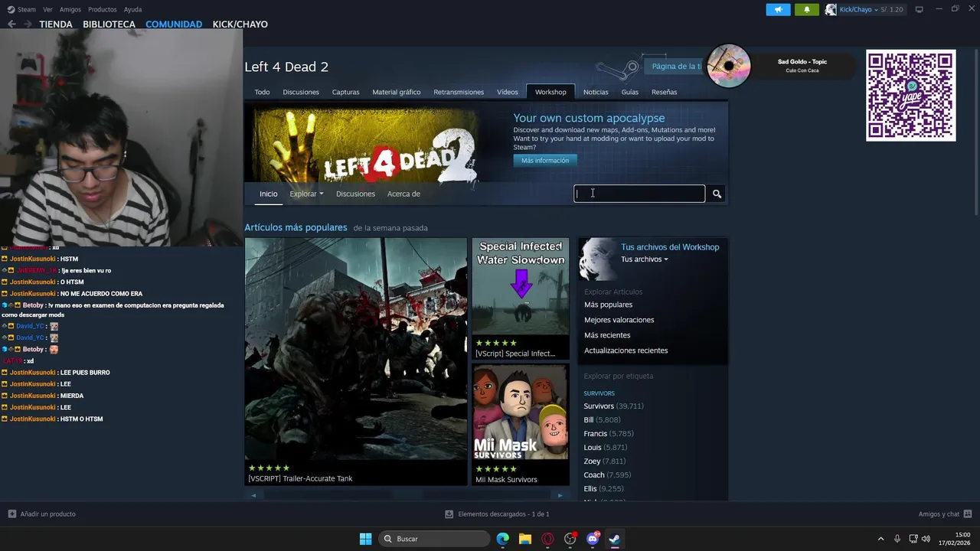Open the Amigos y chat icon
Viewport: 980px width, 551px height.
[x=968, y=514]
